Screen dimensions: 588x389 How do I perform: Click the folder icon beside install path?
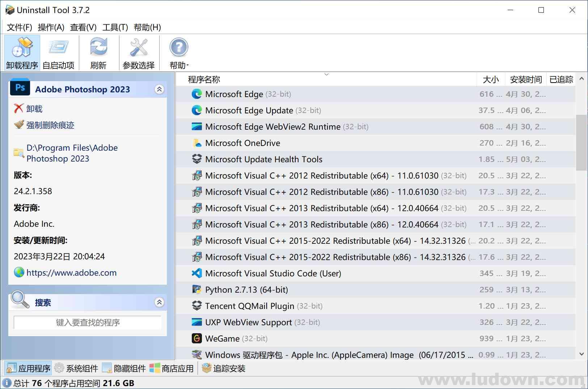pos(19,153)
